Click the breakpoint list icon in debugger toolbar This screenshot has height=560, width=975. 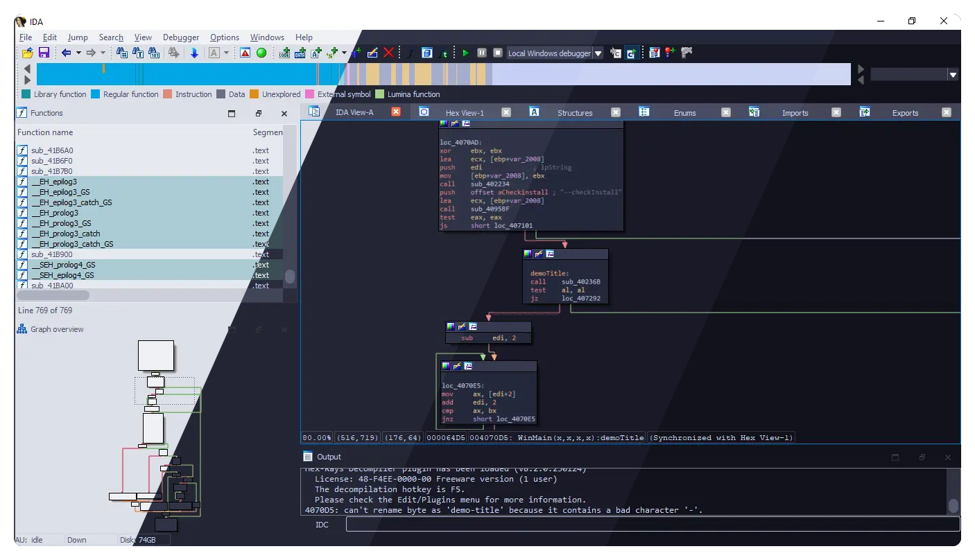pyautogui.click(x=654, y=53)
